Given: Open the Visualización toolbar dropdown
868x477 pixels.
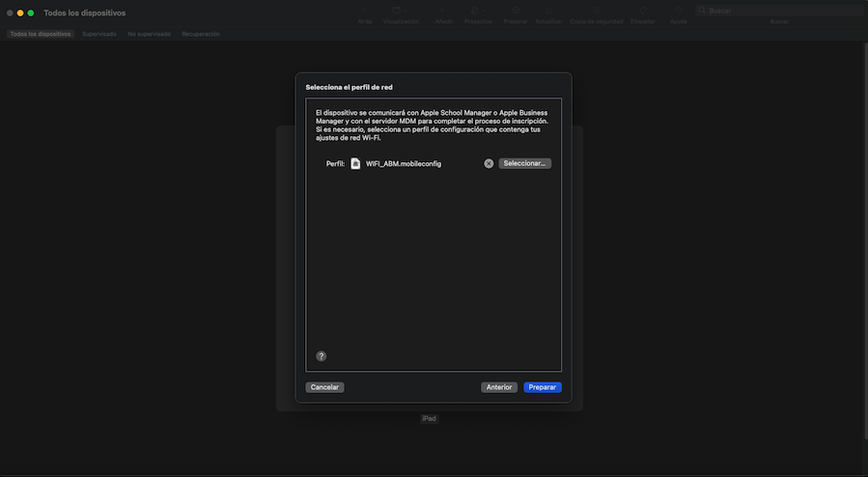Looking at the screenshot, I should pyautogui.click(x=401, y=11).
